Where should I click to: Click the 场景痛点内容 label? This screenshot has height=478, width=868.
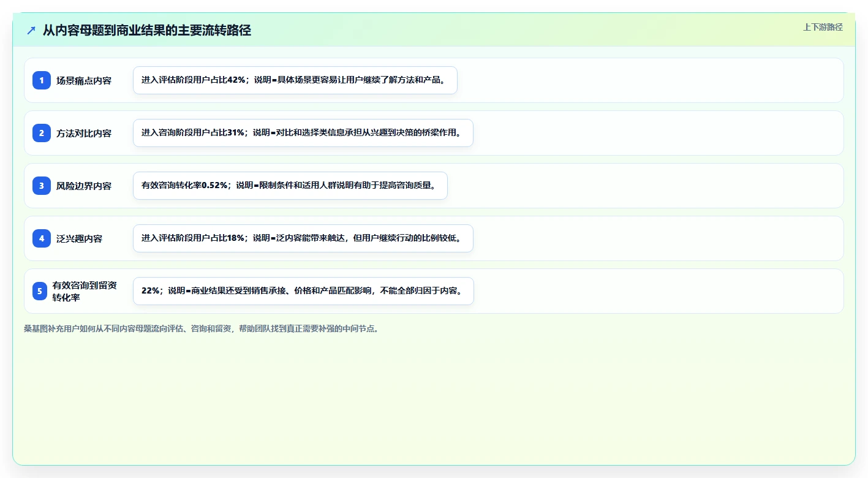click(x=84, y=80)
